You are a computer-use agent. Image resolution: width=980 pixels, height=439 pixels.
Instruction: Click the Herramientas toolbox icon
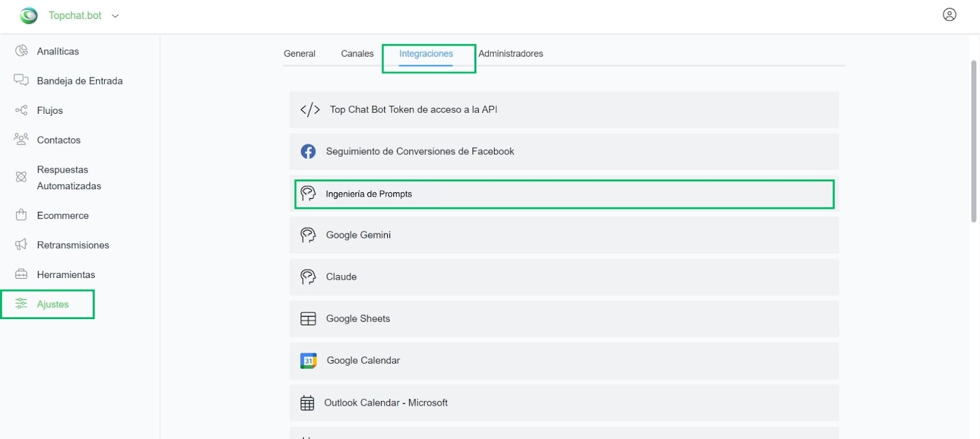point(21,274)
